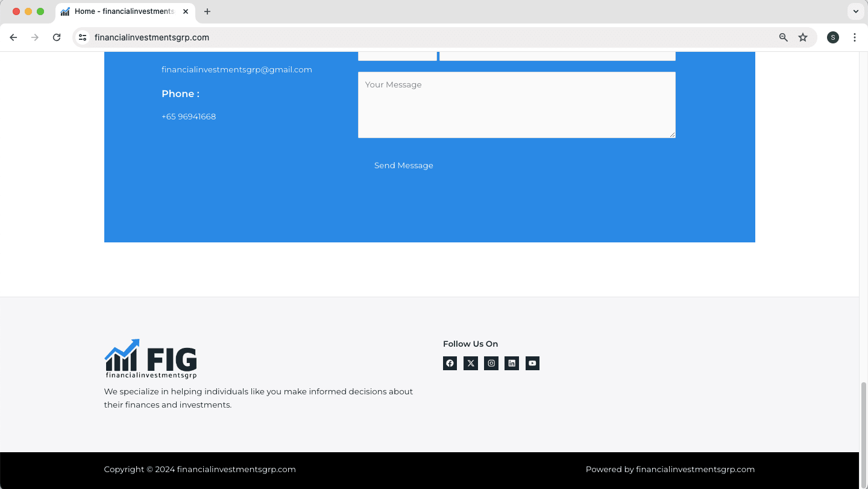
Task: Open the YouTube social icon
Action: coord(532,363)
